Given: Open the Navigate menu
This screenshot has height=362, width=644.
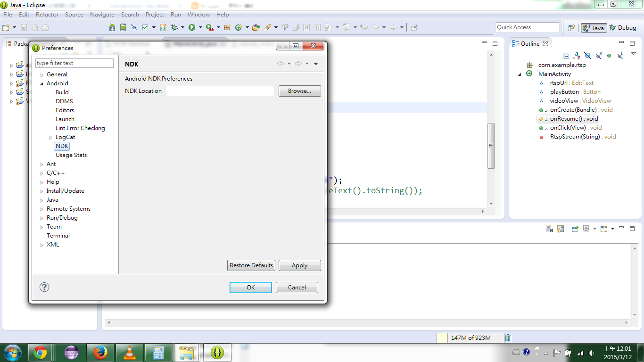Looking at the screenshot, I should tap(102, 15).
